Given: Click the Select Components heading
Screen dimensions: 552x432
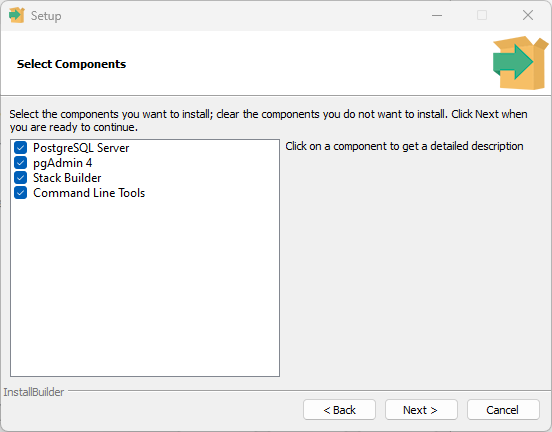Looking at the screenshot, I should coord(71,64).
